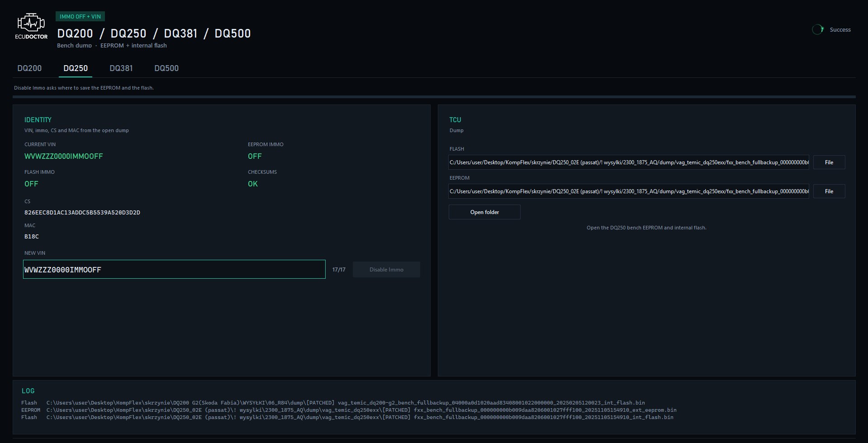Click the Bench dump subtitle text
The width and height of the screenshot is (868, 443).
pyautogui.click(x=112, y=46)
